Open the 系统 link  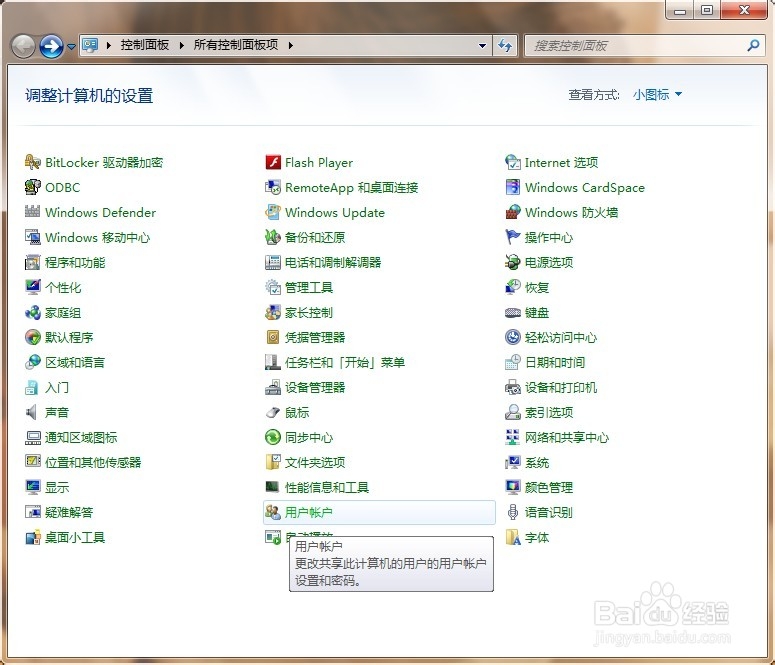coord(537,462)
